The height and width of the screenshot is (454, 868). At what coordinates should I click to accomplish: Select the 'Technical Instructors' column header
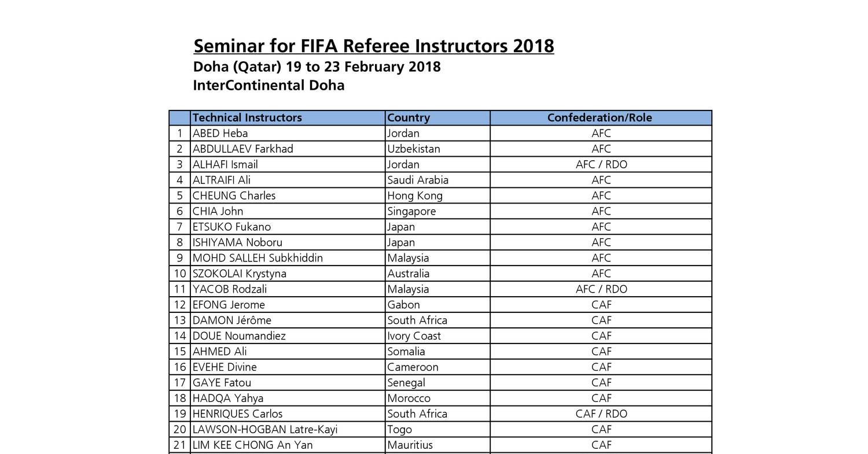point(247,117)
